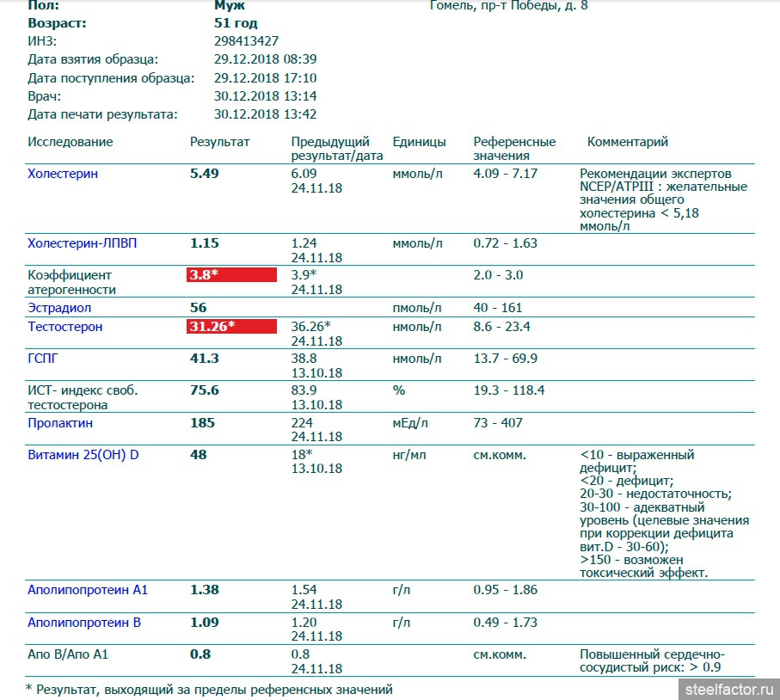Click the previous cholesterol value 6.09
Screen dimensions: 780x700
304,174
